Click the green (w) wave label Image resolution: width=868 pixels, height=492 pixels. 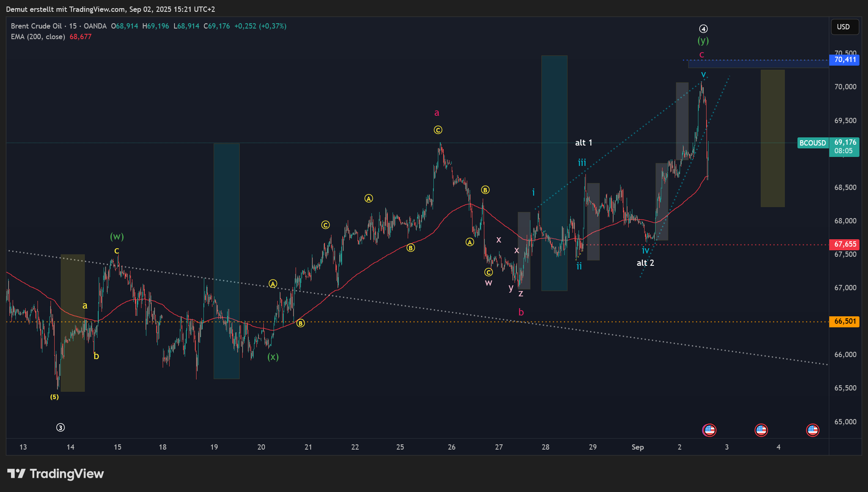coord(117,236)
